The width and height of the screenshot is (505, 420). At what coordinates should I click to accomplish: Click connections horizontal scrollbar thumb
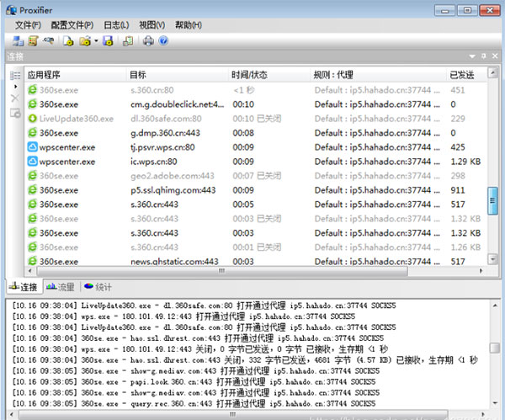click(x=222, y=271)
